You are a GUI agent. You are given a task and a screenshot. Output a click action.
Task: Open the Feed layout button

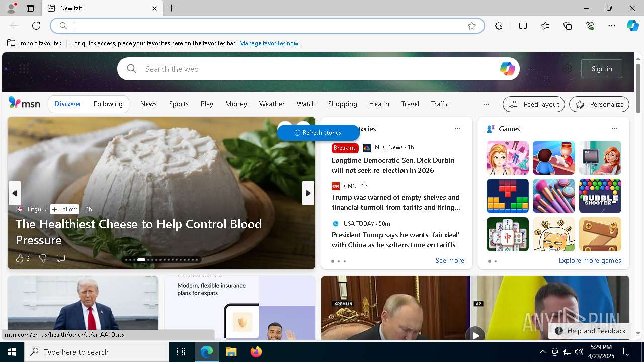(x=534, y=104)
